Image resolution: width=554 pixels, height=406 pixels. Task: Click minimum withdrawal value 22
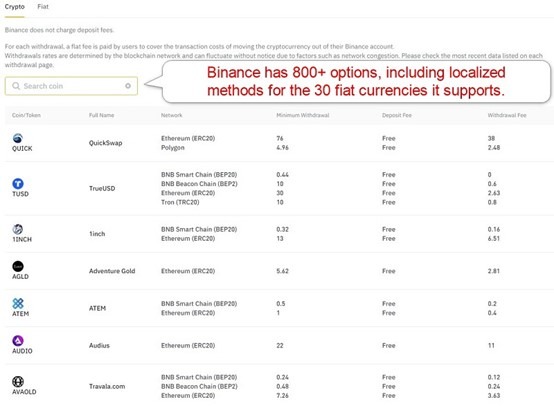[280, 346]
